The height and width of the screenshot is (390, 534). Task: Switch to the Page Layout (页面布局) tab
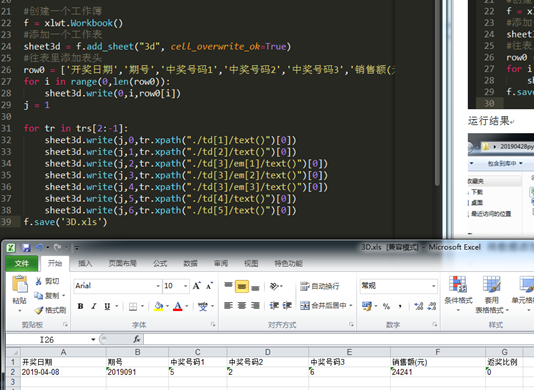click(x=123, y=263)
